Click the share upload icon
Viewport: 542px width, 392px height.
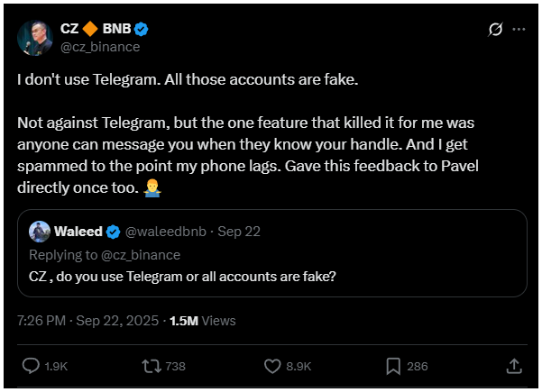[513, 366]
